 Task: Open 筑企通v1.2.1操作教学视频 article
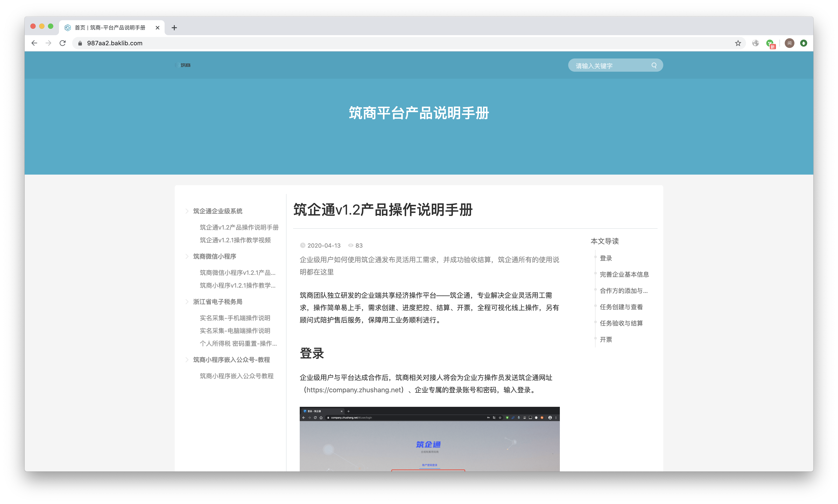pos(235,240)
